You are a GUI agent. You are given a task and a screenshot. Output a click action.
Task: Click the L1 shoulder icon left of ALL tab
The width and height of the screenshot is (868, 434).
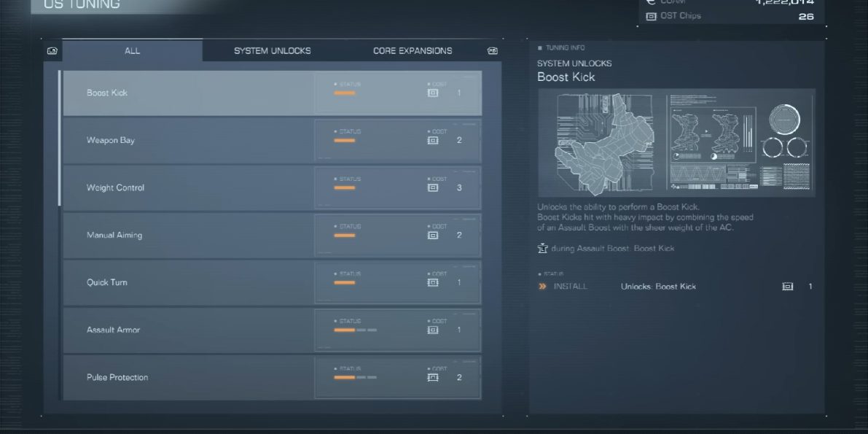[x=52, y=51]
